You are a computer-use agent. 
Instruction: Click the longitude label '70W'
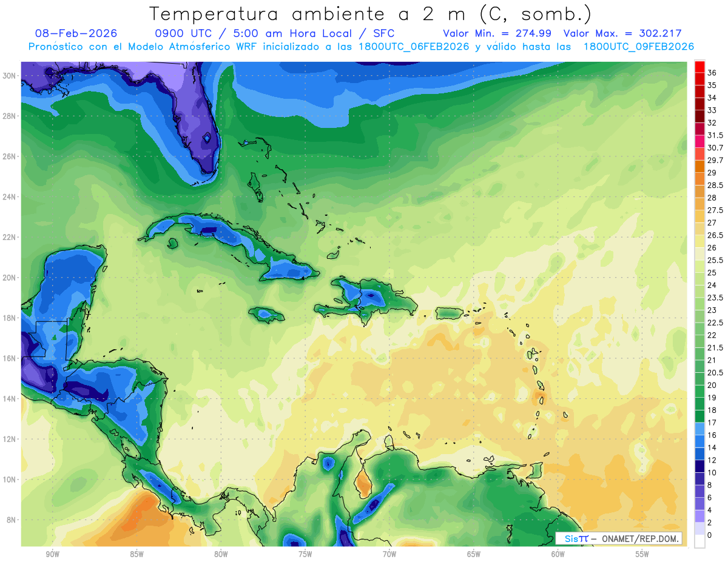pos(389,554)
